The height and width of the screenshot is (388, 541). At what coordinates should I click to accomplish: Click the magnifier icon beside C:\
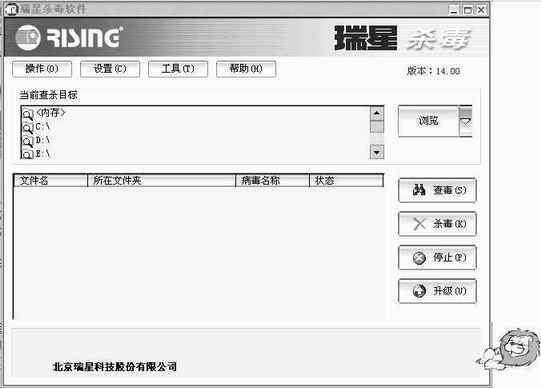(28, 128)
